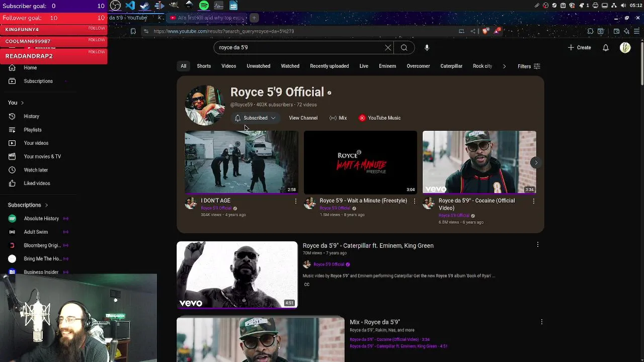644x362 pixels.
Task: Start voice search with the microphone
Action: (x=427, y=48)
